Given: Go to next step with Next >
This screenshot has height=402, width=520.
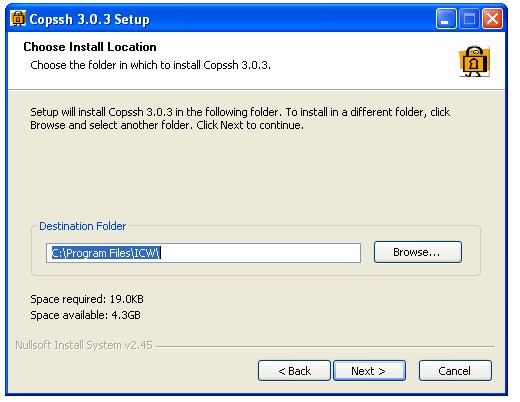Looking at the screenshot, I should [369, 370].
